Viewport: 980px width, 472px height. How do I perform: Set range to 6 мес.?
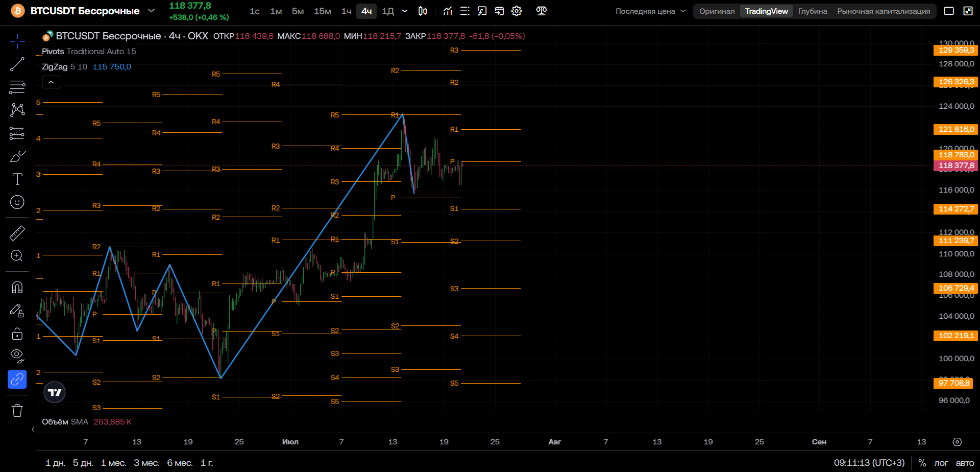coord(180,463)
